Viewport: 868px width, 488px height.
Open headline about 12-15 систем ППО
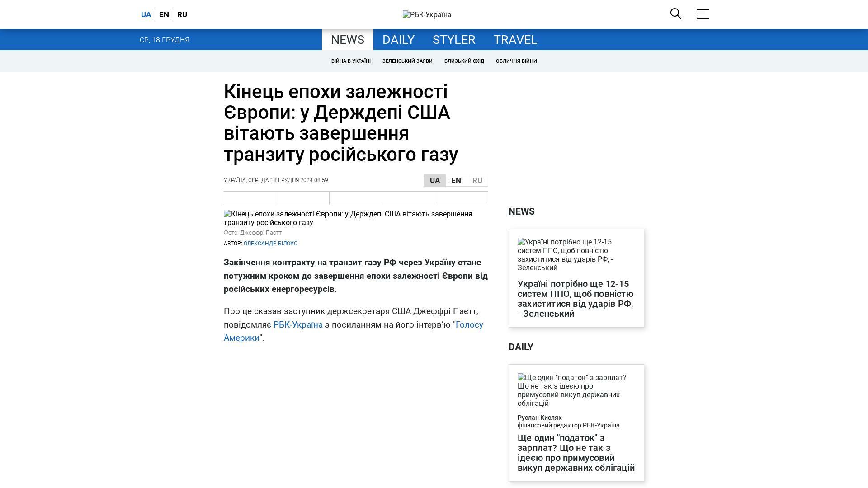tap(576, 299)
